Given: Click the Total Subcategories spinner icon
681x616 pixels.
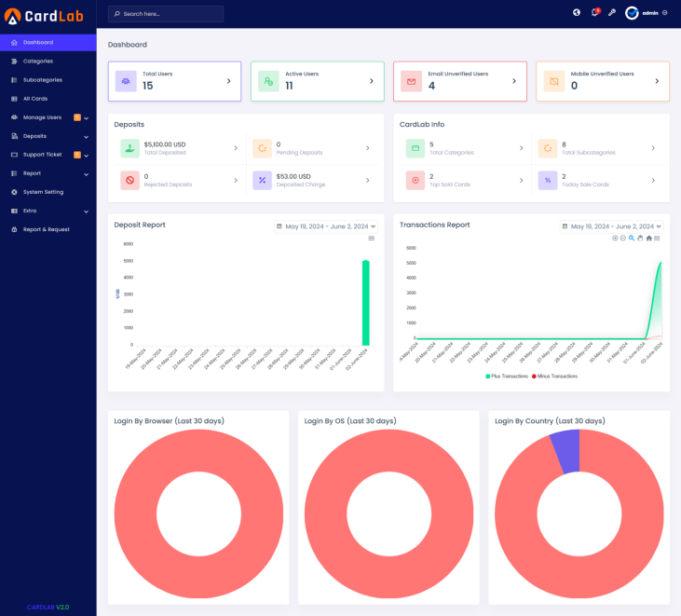Looking at the screenshot, I should (548, 148).
